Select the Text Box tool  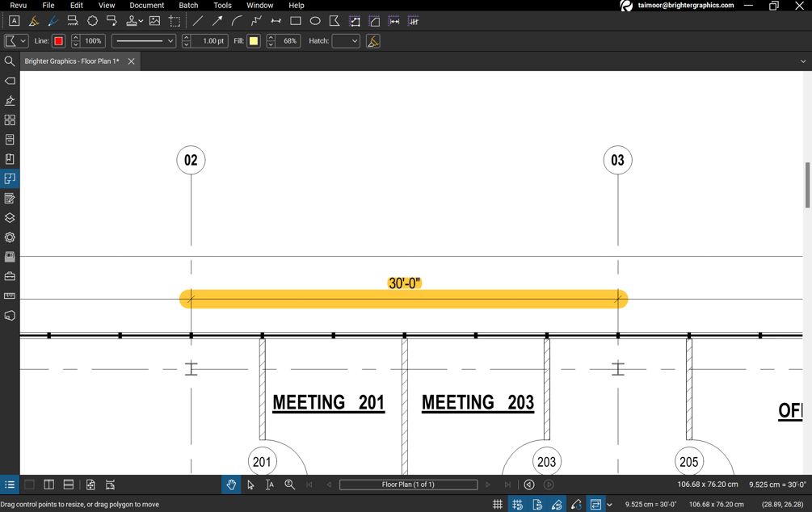pos(14,20)
